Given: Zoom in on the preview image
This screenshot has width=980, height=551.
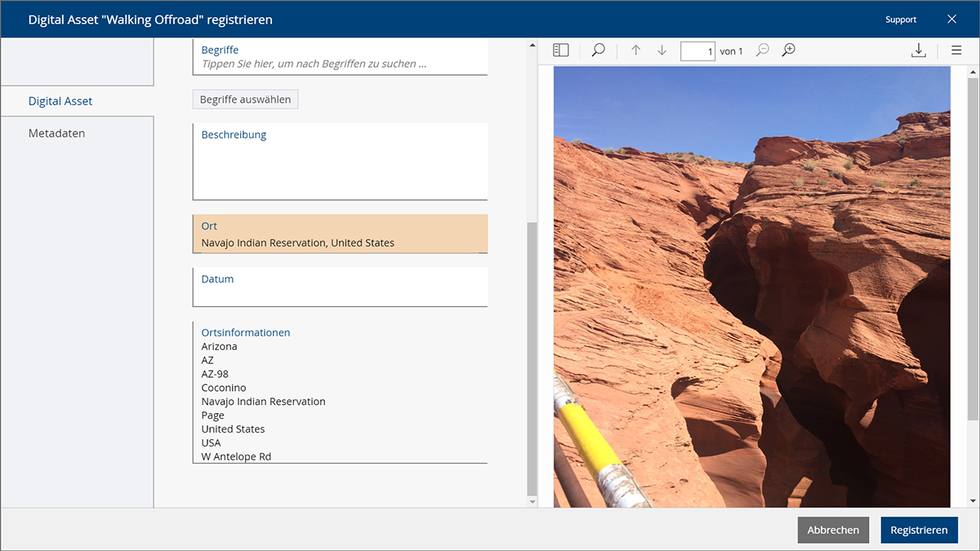Looking at the screenshot, I should (788, 51).
